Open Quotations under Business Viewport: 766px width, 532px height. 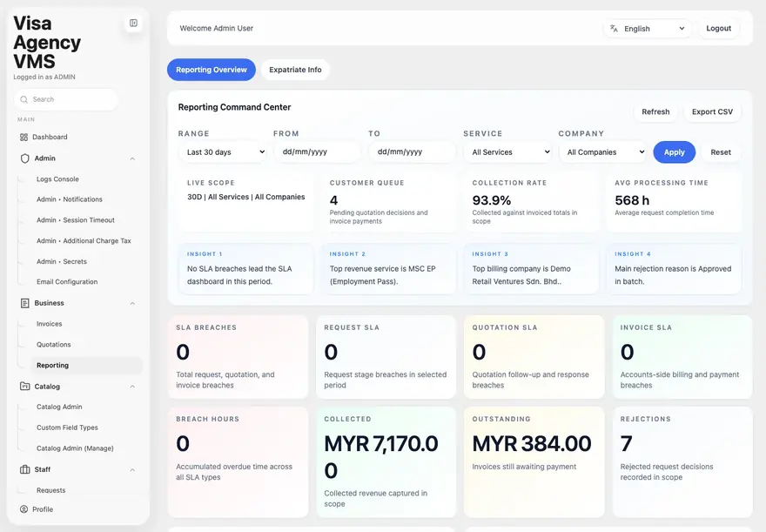coord(54,345)
